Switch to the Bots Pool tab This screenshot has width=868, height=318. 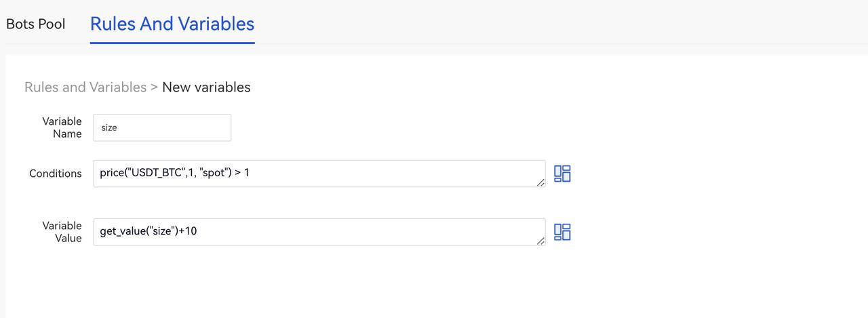click(x=36, y=24)
